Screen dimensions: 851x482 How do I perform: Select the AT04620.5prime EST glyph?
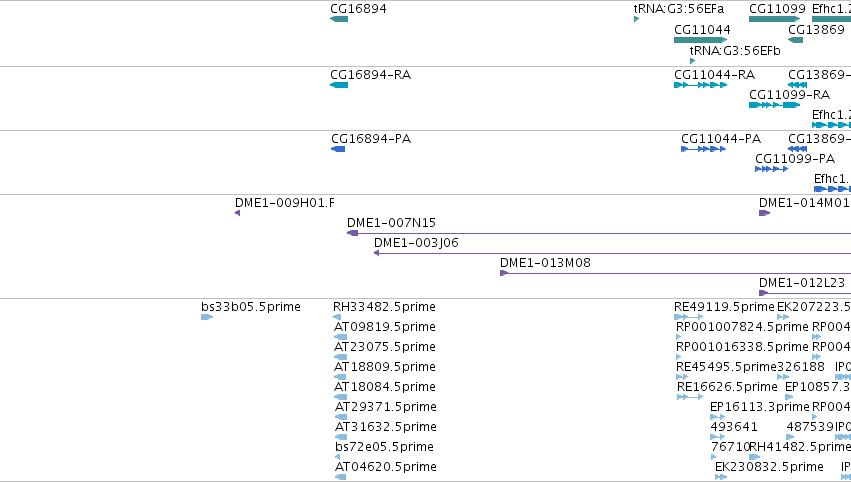[x=340, y=477]
